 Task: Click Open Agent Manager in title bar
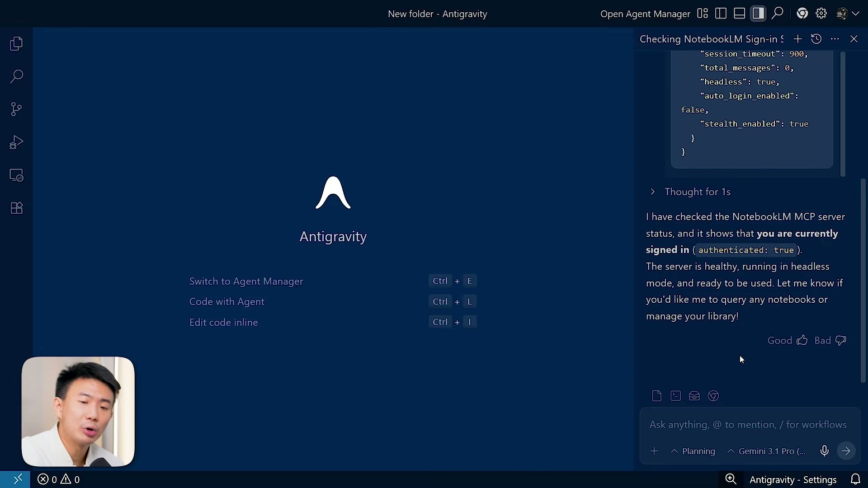tap(645, 14)
